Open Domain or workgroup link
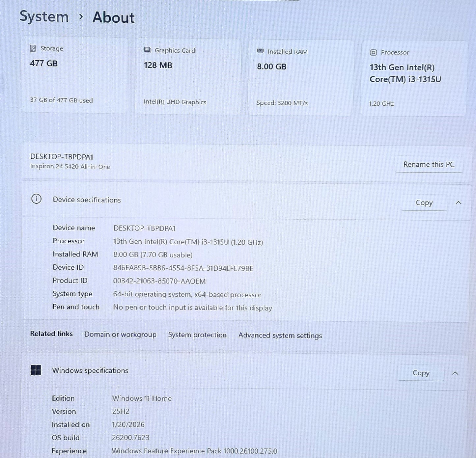476x458 pixels. 120,334
